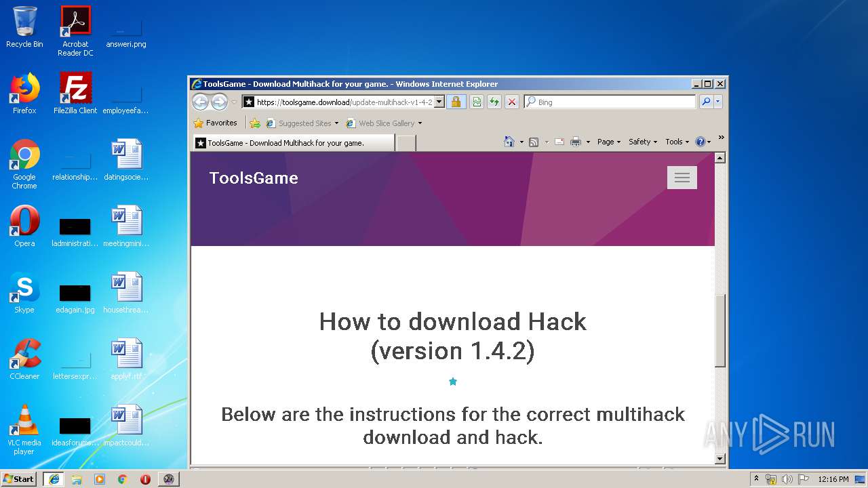
Task: Print page using printer icon
Action: pyautogui.click(x=576, y=142)
